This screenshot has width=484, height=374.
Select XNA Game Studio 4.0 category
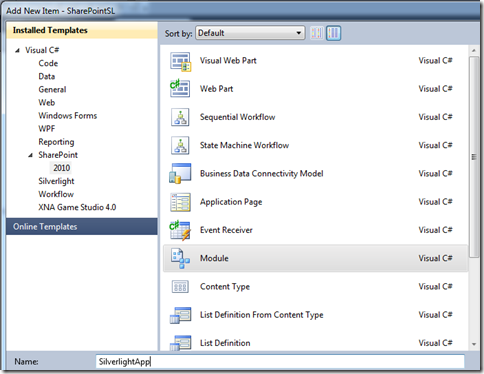tap(77, 207)
